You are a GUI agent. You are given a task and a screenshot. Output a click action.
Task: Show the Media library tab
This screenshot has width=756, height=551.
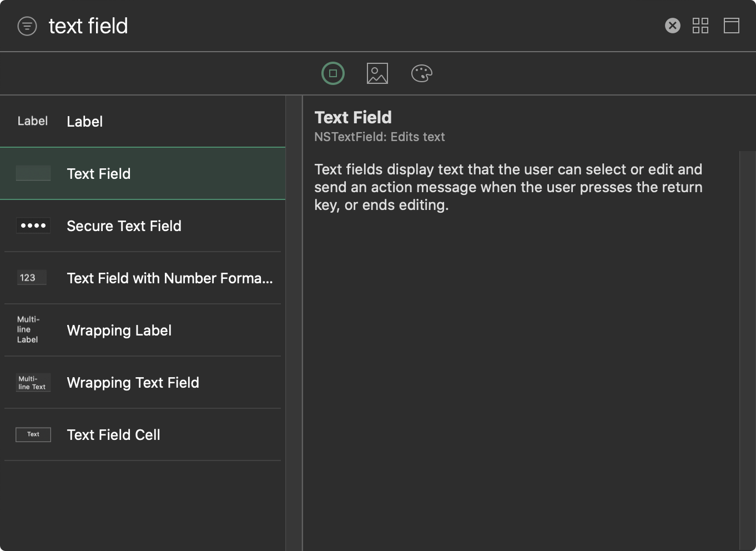pos(377,73)
